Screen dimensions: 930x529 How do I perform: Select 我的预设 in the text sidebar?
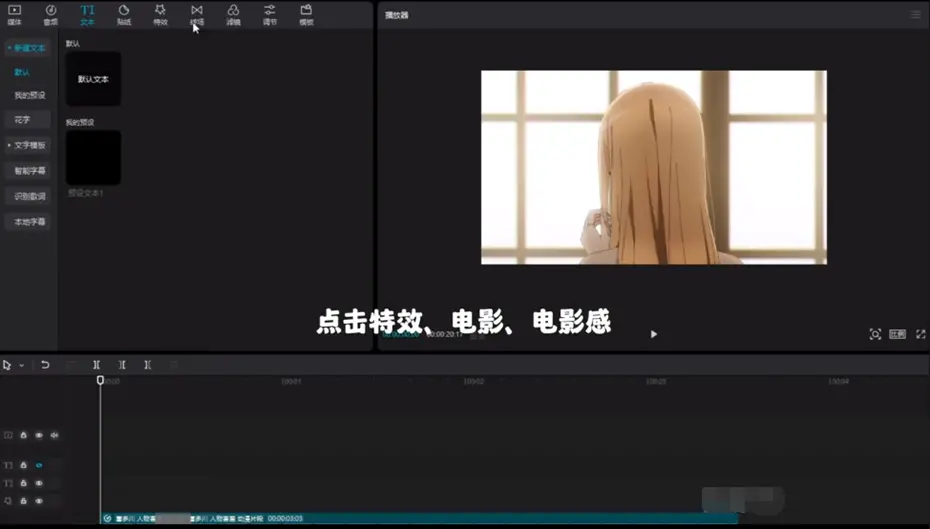pyautogui.click(x=30, y=95)
